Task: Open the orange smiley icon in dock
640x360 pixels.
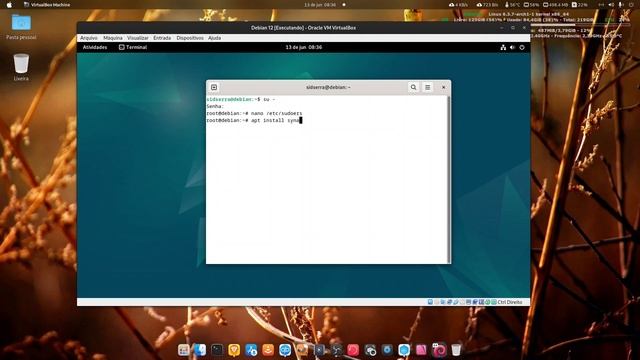Action: click(x=268, y=350)
